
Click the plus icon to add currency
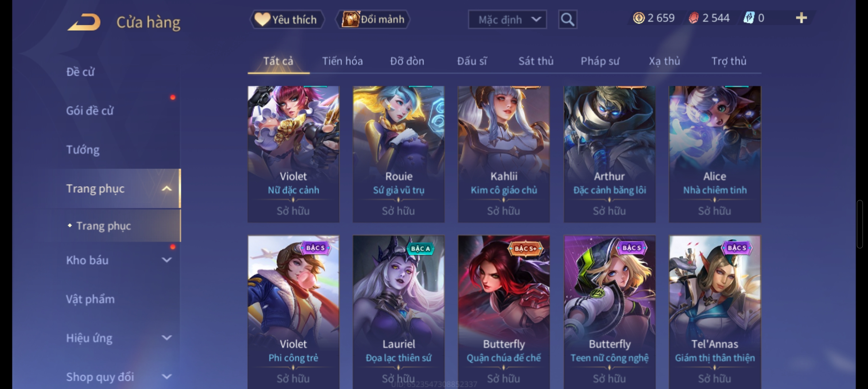pos(801,18)
